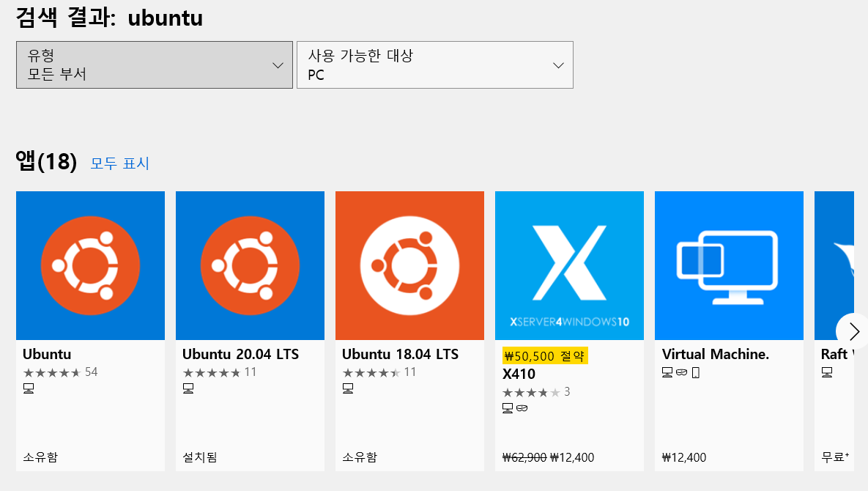
Task: Click the Ubuntu 20.04 LTS title text
Action: coord(241,354)
